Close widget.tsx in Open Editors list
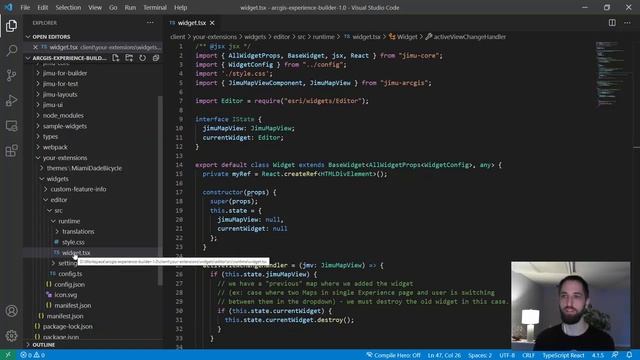Screen dimensions: 640x360 tap(36, 47)
